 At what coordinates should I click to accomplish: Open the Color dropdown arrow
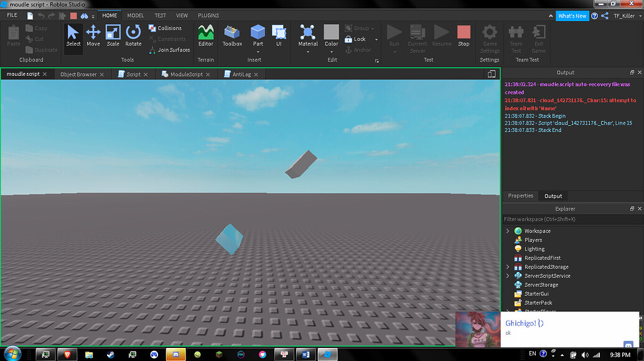pyautogui.click(x=331, y=52)
